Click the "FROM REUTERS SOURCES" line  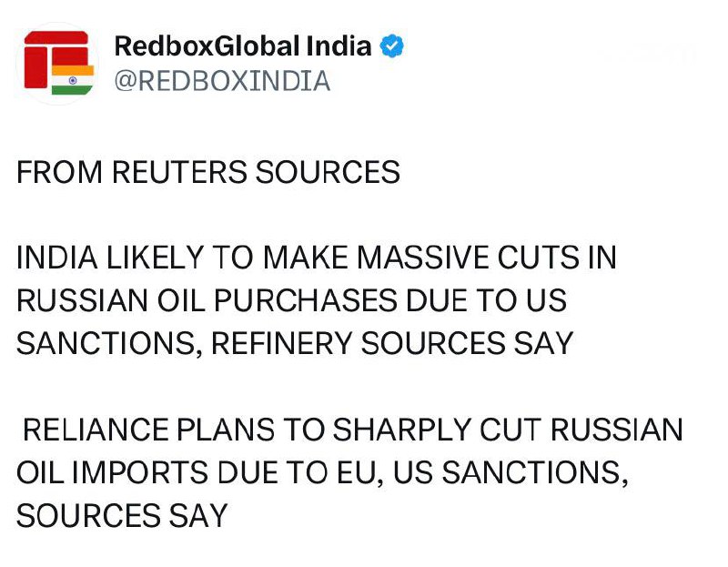pyautogui.click(x=208, y=172)
